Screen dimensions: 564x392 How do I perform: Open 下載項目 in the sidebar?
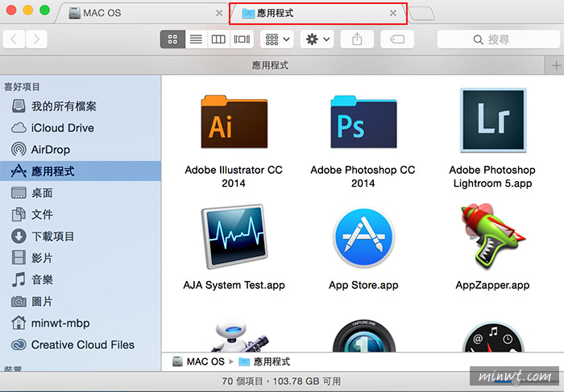(x=81, y=237)
